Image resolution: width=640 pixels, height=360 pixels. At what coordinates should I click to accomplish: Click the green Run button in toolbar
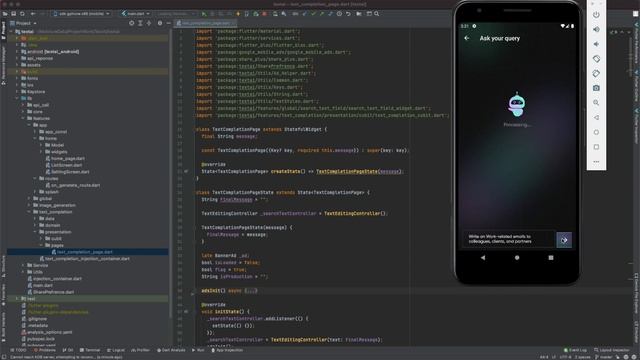(x=204, y=14)
